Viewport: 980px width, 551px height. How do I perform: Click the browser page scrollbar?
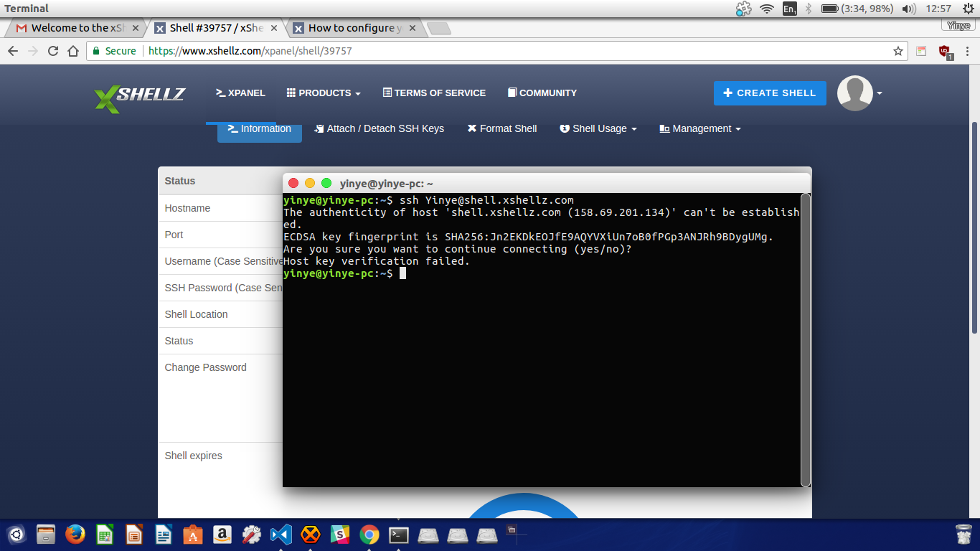click(x=975, y=227)
